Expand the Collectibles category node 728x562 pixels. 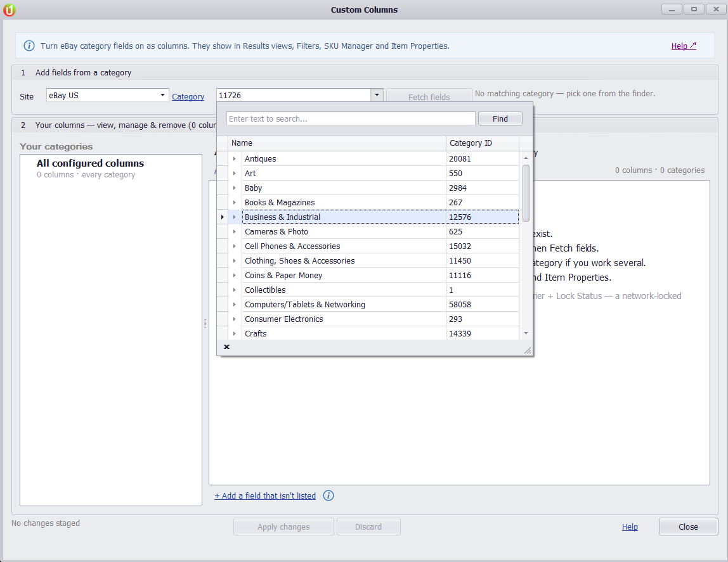tap(235, 290)
